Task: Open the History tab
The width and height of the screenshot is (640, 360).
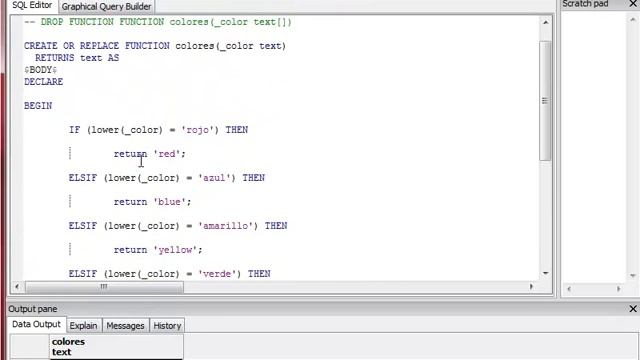Action: 167,326
